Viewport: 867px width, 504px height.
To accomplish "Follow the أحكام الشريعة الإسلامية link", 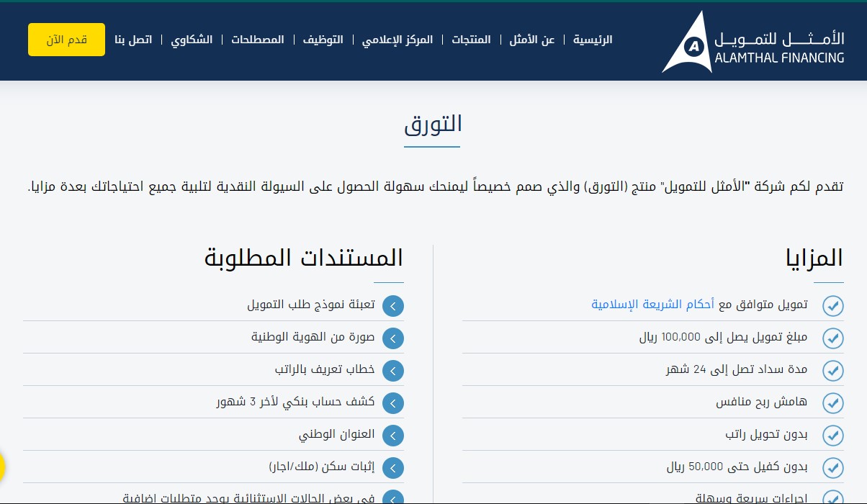I will pos(652,305).
